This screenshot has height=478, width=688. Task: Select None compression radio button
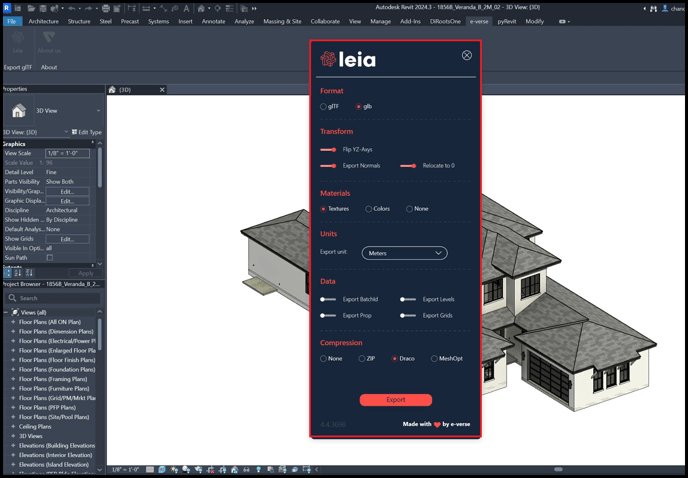coord(323,359)
